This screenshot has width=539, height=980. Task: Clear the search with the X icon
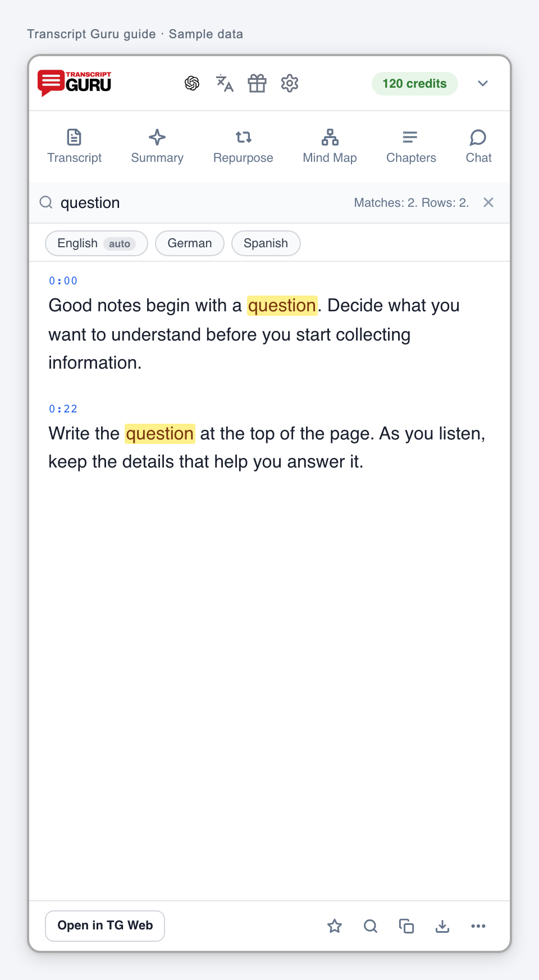coord(488,202)
